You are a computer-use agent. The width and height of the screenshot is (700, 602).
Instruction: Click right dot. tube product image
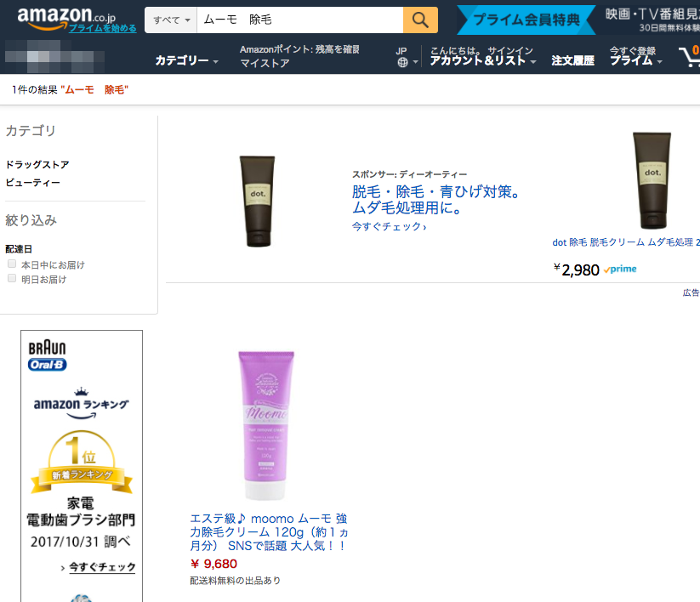652,180
